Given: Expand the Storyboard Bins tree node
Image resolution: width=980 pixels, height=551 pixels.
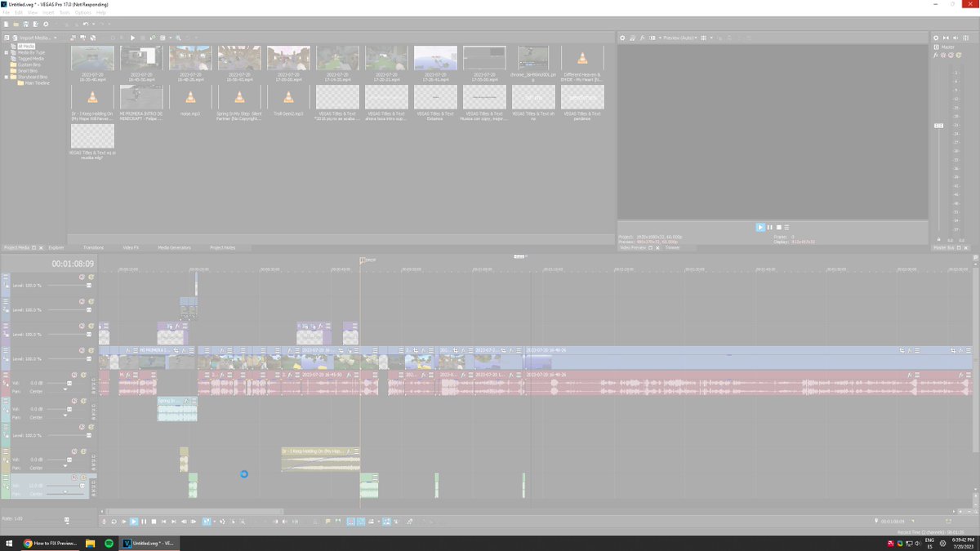Looking at the screenshot, I should (6, 77).
